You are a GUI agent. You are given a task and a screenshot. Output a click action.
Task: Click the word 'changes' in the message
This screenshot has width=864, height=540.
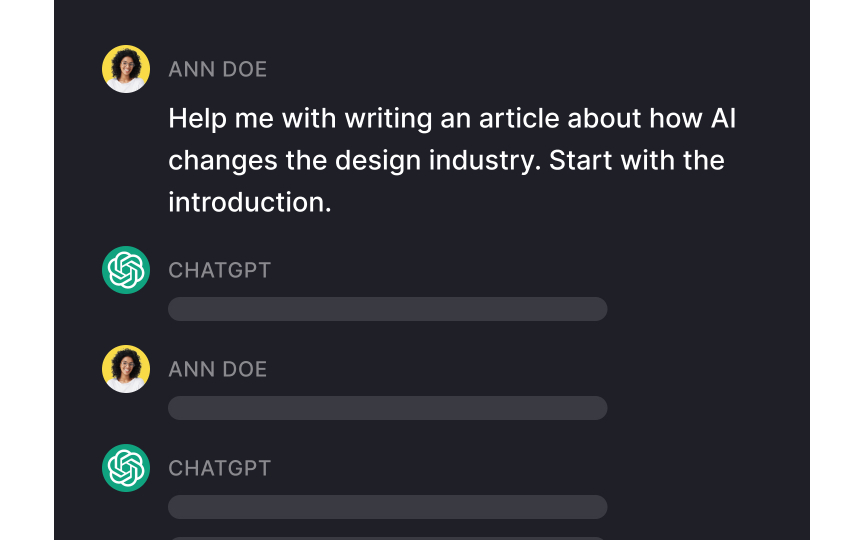click(223, 161)
